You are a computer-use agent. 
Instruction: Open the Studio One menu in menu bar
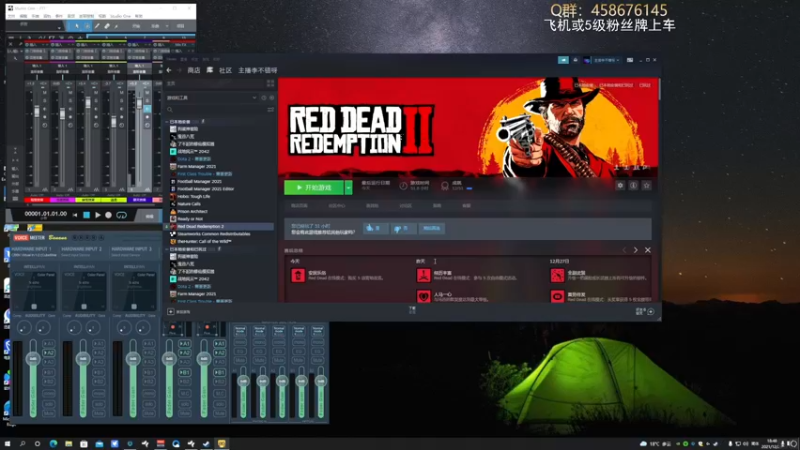coord(120,16)
